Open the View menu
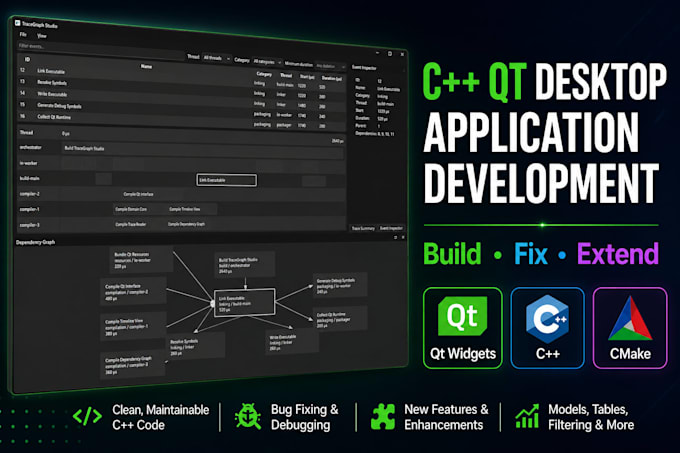Screen dimensions: 680x453 (42, 36)
